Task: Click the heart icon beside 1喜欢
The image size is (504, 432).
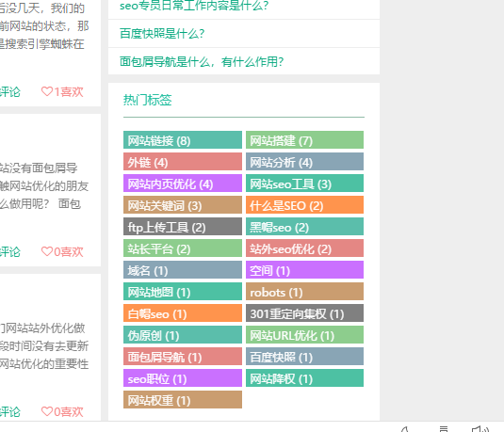Action: click(47, 92)
